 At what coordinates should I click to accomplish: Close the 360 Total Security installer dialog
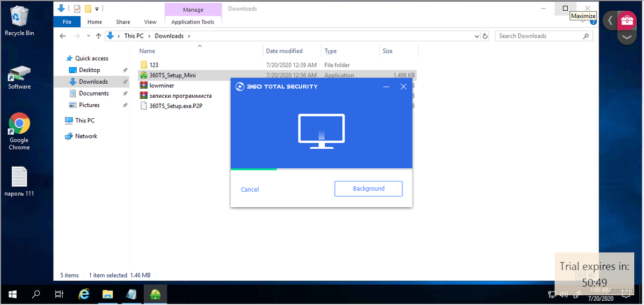(x=404, y=86)
